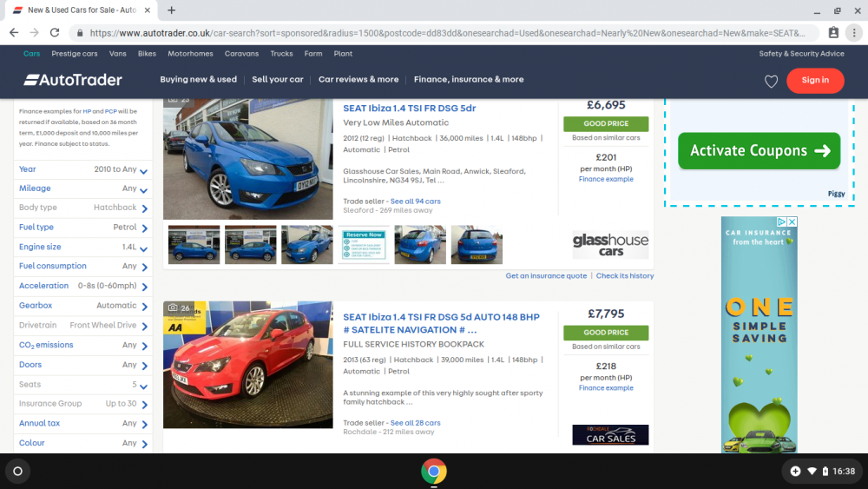Open the Acceleration filter
This screenshot has width=868, height=489.
click(x=82, y=287)
